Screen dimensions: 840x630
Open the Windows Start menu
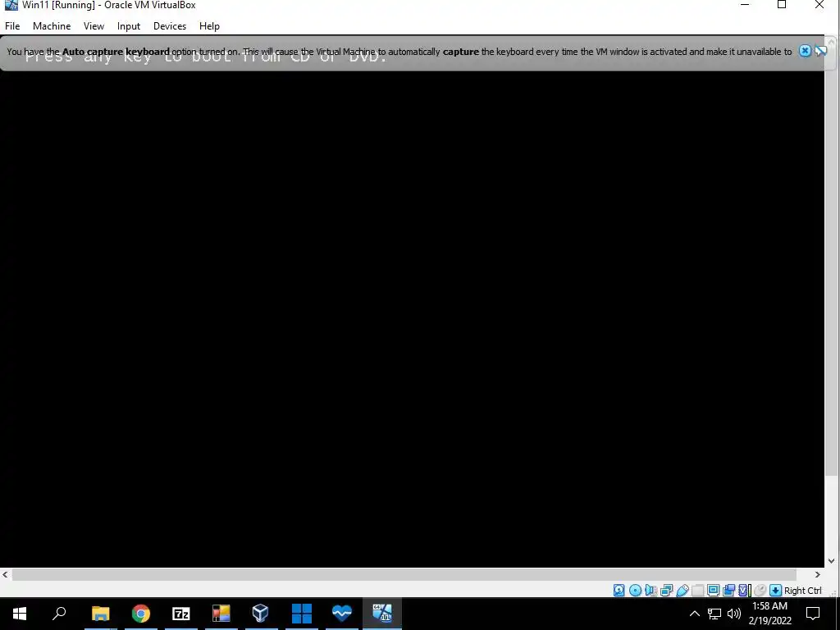[x=20, y=614]
